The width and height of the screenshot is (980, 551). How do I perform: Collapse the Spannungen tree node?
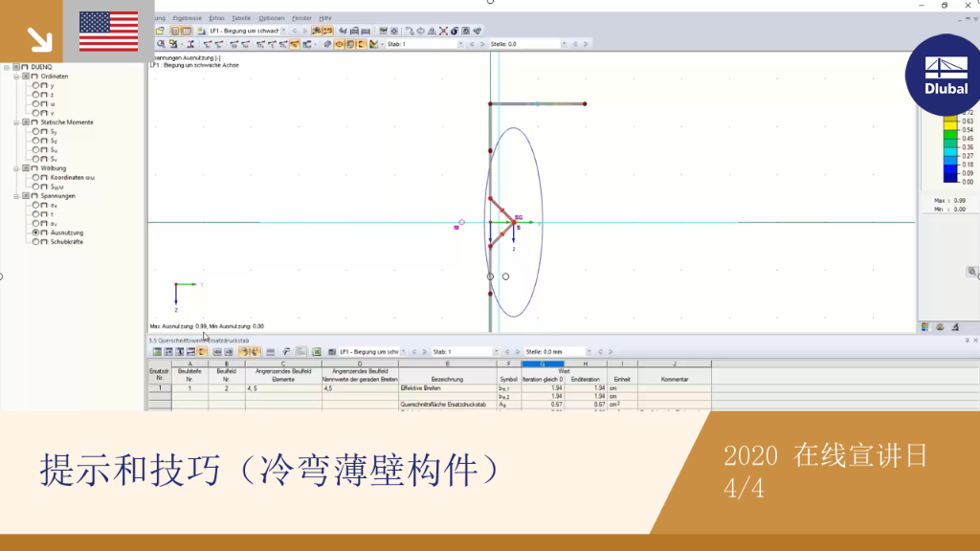point(16,195)
